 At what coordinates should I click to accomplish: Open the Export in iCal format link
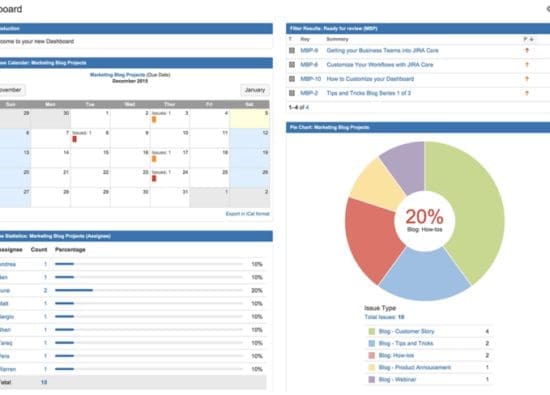(x=248, y=214)
